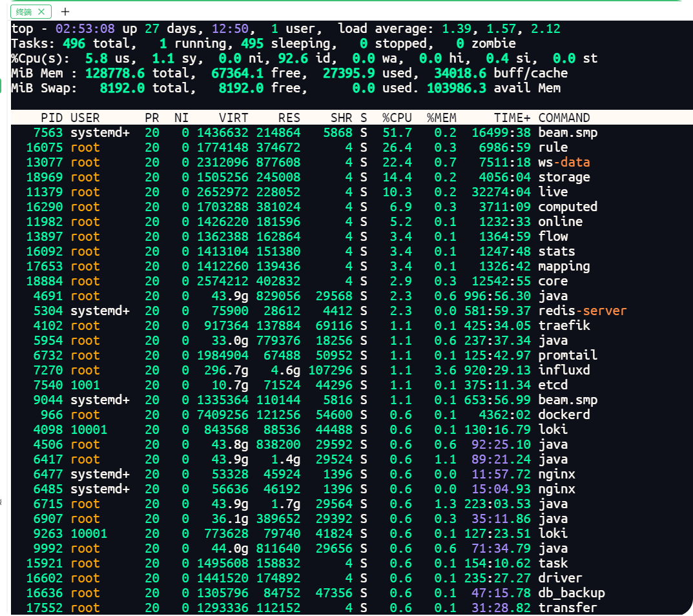Click PID 4691 of the java process
The image size is (693, 616).
(x=48, y=296)
